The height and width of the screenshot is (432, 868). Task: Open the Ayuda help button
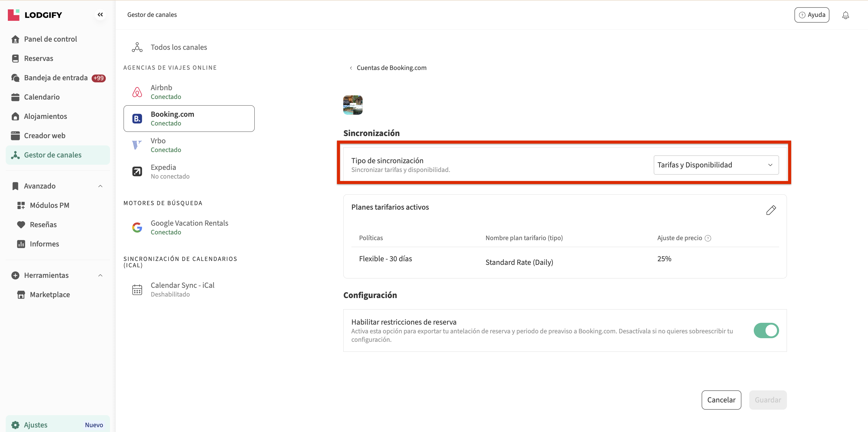[x=811, y=15]
